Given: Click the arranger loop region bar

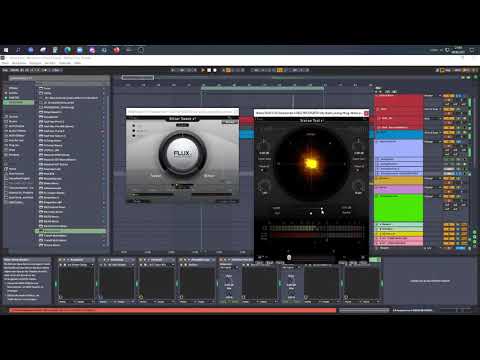Looking at the screenshot, I should (x=262, y=88).
